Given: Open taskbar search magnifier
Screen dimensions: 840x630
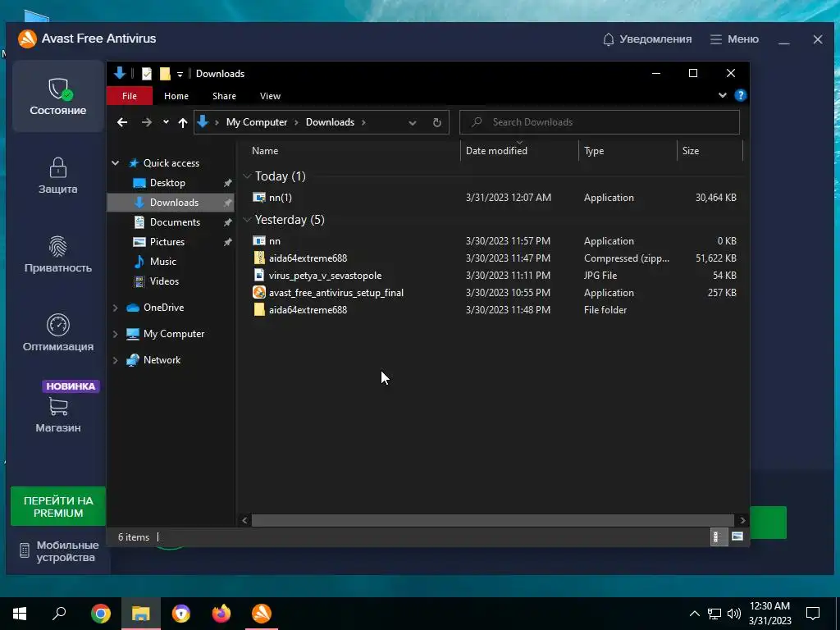Looking at the screenshot, I should pos(59,614).
